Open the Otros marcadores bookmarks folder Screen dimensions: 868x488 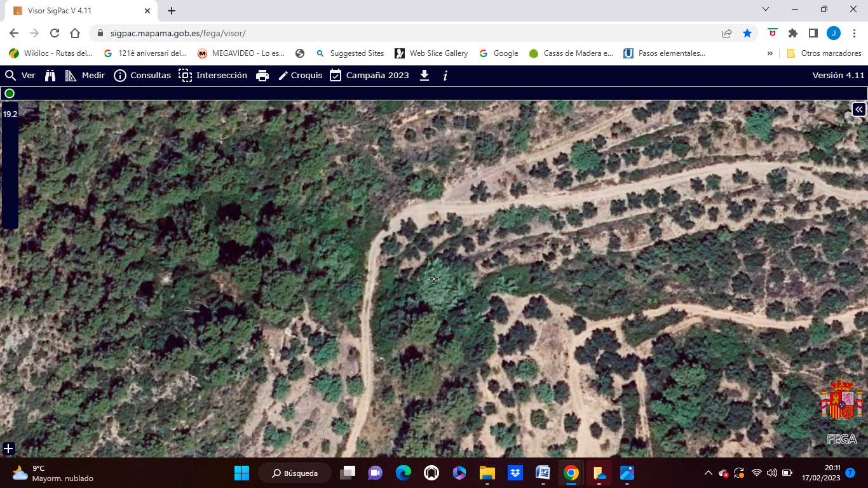pyautogui.click(x=824, y=53)
